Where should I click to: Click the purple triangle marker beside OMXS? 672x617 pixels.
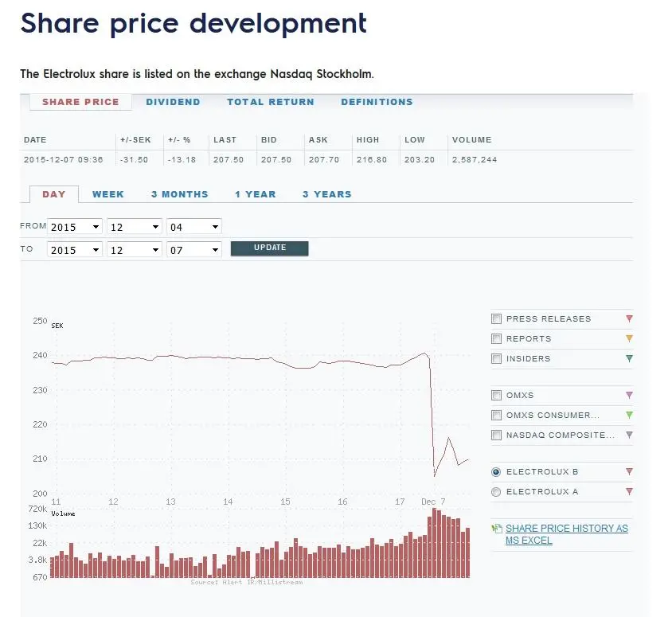pyautogui.click(x=629, y=395)
